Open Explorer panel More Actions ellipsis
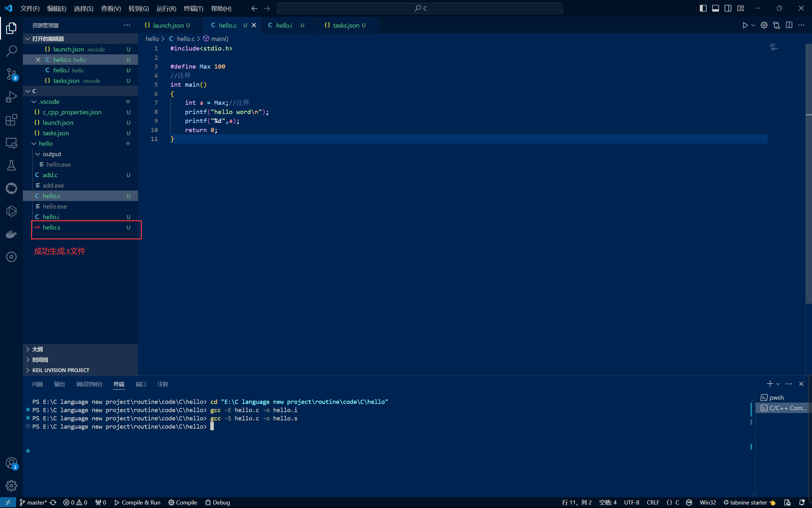Viewport: 812px width, 508px height. [x=127, y=25]
